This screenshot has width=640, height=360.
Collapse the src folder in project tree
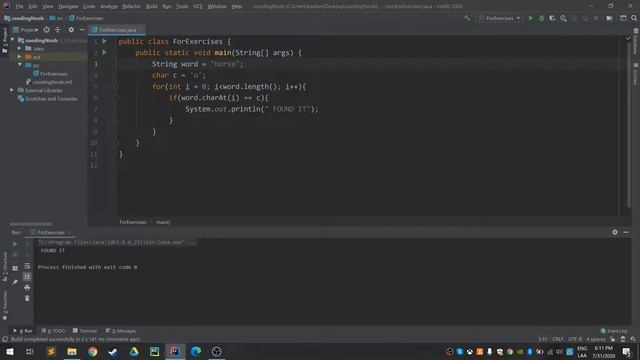click(19, 65)
